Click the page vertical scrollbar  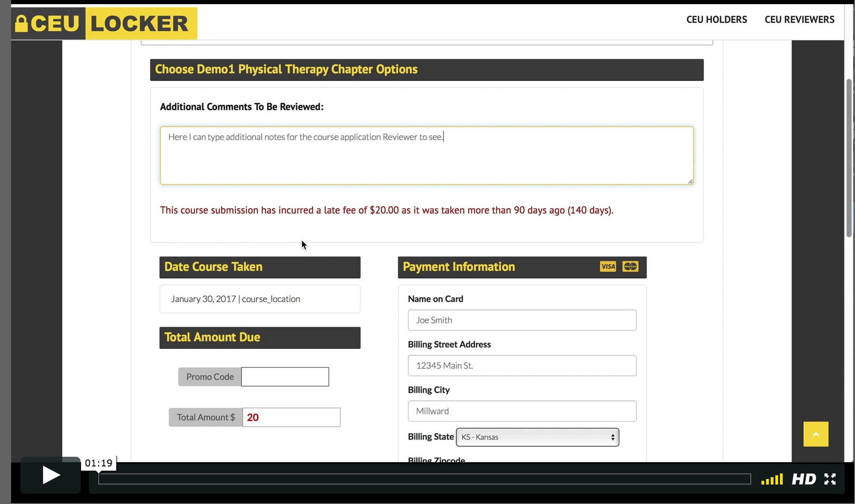click(x=849, y=157)
